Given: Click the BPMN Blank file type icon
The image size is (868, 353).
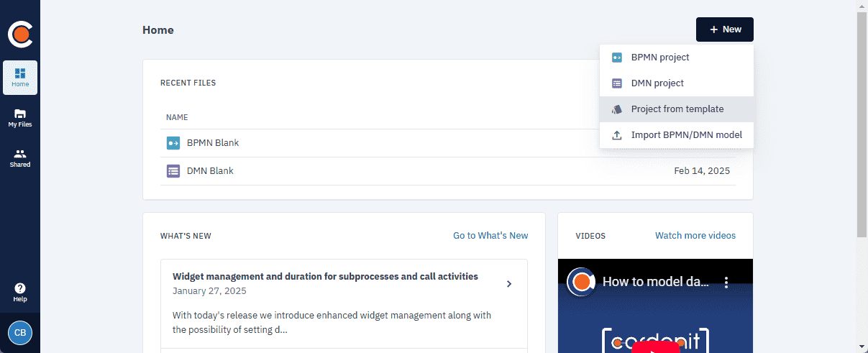Looking at the screenshot, I should (x=173, y=143).
